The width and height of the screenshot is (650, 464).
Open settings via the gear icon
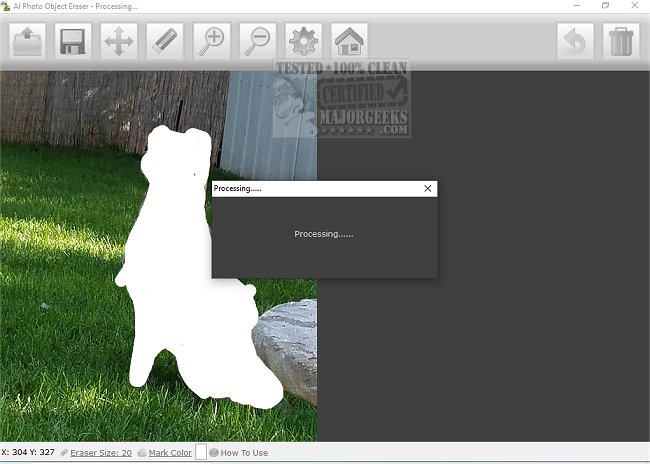pyautogui.click(x=303, y=41)
